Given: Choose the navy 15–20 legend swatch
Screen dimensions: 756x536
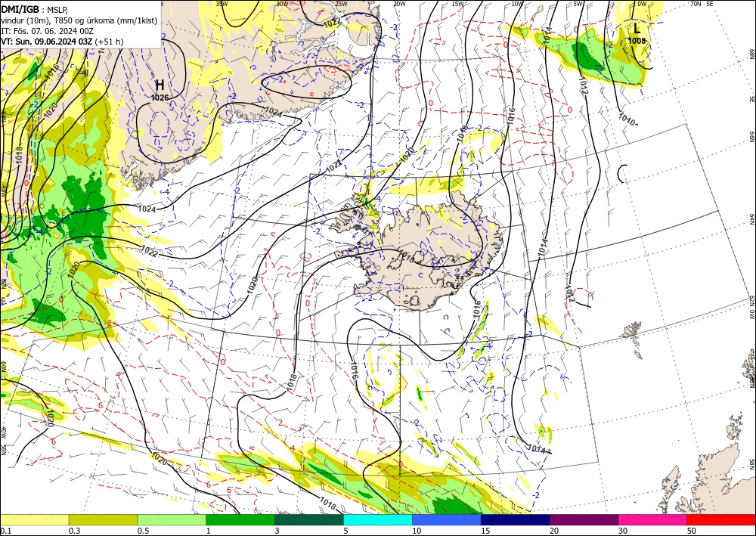Looking at the screenshot, I should click(516, 519).
